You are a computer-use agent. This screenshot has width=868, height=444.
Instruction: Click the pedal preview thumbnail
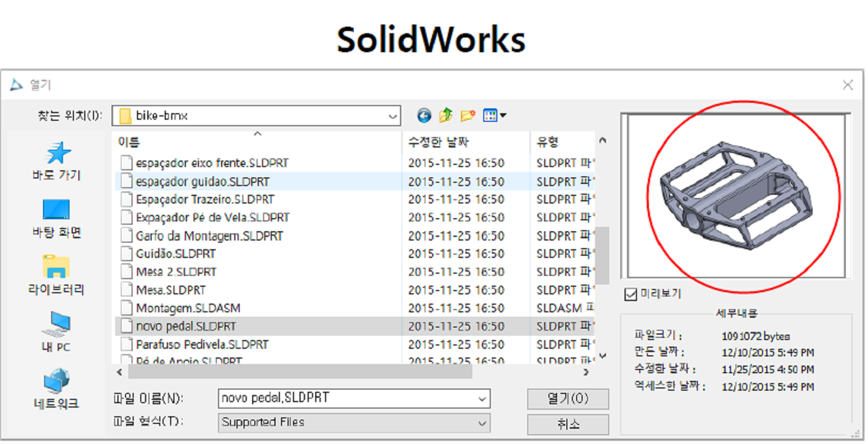736,196
